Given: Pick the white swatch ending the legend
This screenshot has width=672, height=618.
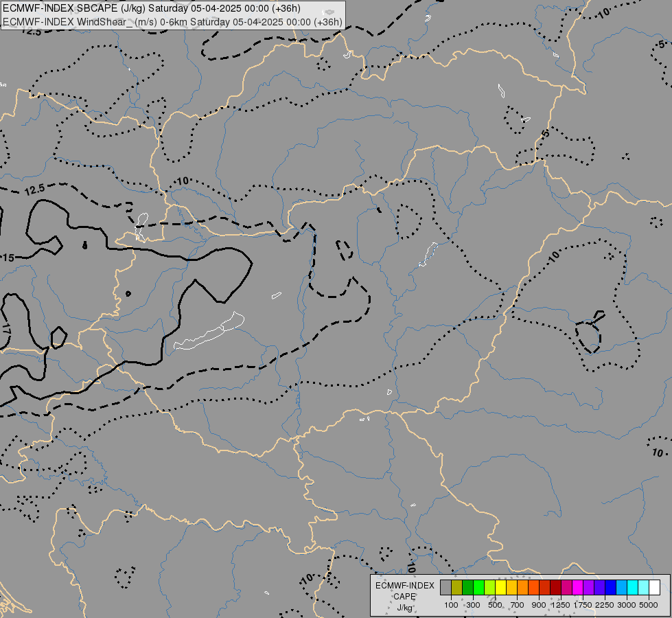Looking at the screenshot, I should click(654, 587).
